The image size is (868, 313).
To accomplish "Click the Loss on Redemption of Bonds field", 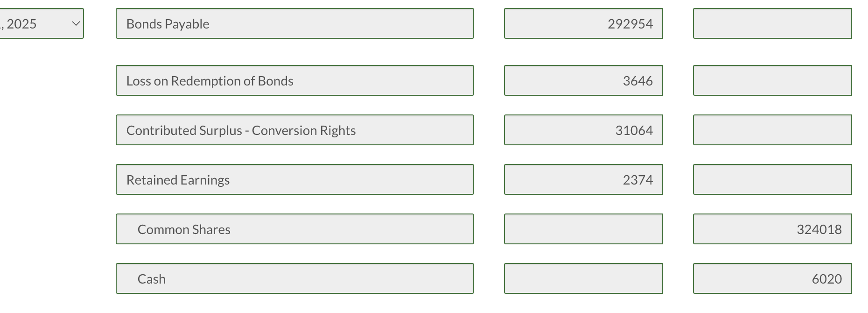I will pyautogui.click(x=295, y=80).
